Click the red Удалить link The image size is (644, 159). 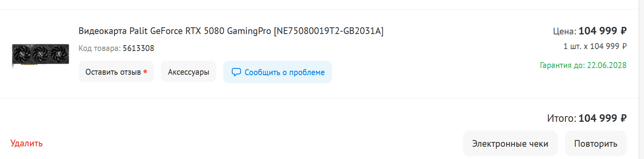26,143
